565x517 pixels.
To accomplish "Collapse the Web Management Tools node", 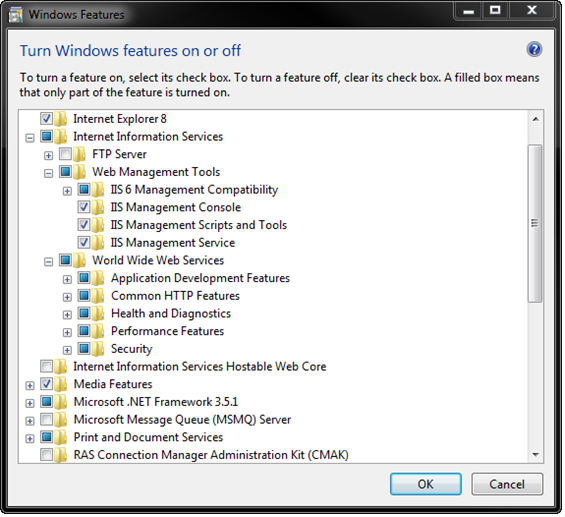I will pyautogui.click(x=48, y=173).
